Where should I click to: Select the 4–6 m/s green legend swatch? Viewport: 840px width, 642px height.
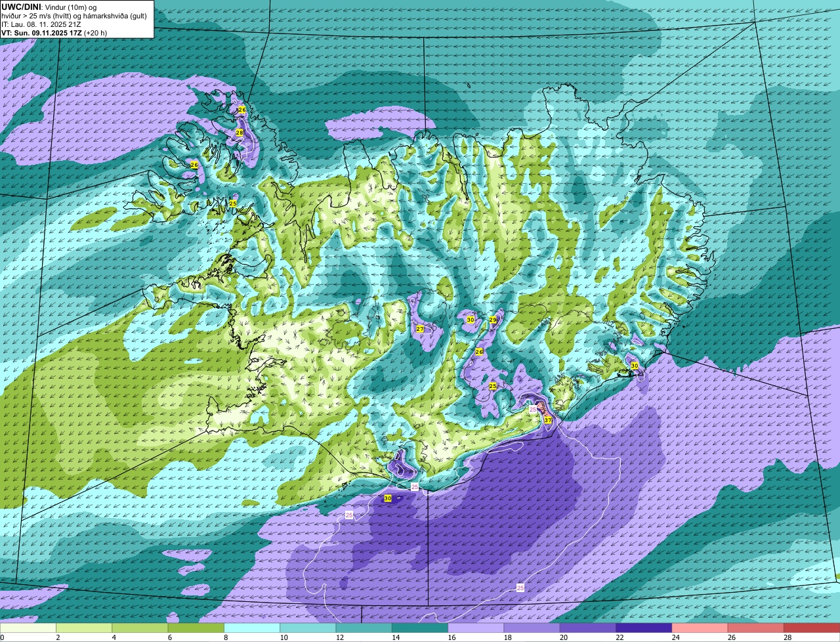[x=140, y=628]
